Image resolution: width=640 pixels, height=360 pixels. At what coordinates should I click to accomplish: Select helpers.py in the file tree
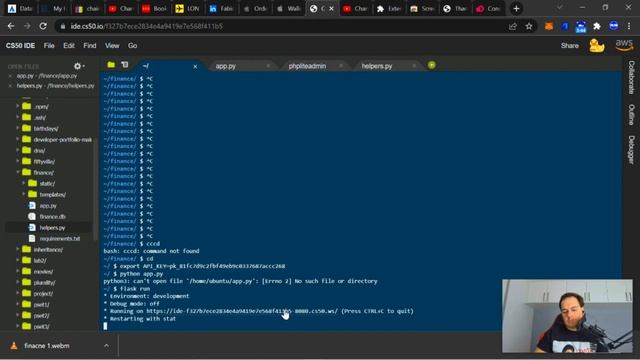[52, 228]
